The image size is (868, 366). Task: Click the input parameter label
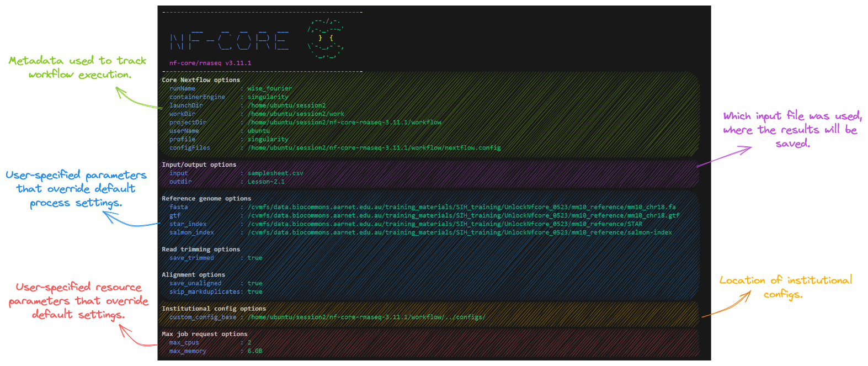[179, 173]
